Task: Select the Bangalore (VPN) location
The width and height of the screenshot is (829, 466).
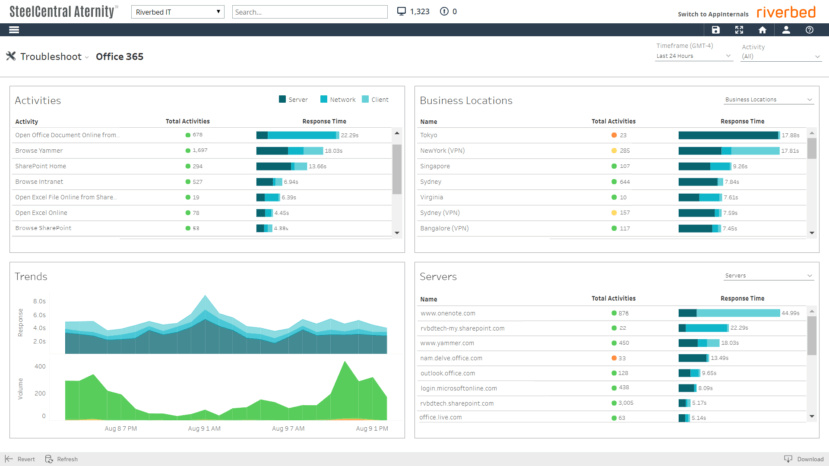Action: click(612, 229)
